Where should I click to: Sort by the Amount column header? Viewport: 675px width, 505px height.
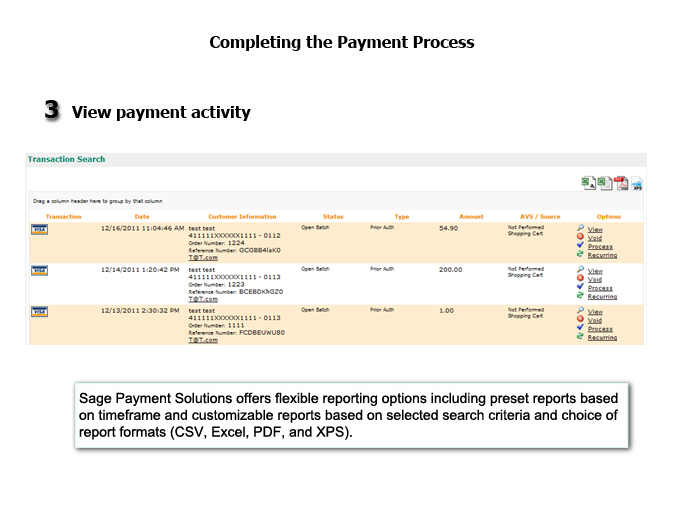pos(471,216)
